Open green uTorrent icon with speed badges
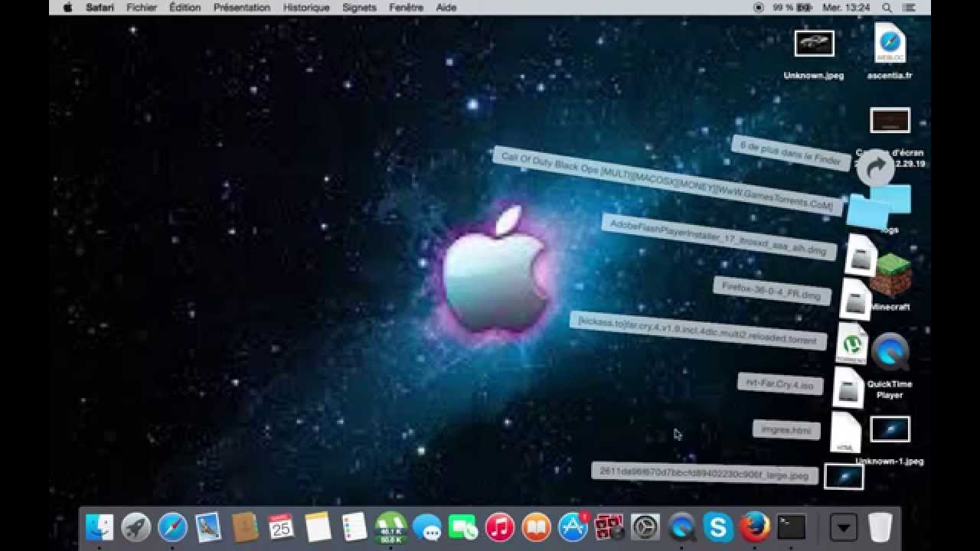 (x=390, y=527)
